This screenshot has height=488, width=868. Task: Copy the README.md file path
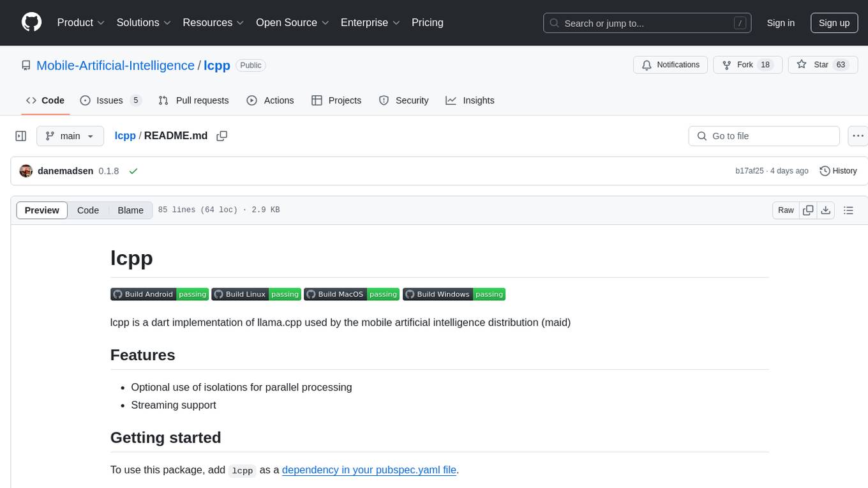pyautogui.click(x=222, y=136)
